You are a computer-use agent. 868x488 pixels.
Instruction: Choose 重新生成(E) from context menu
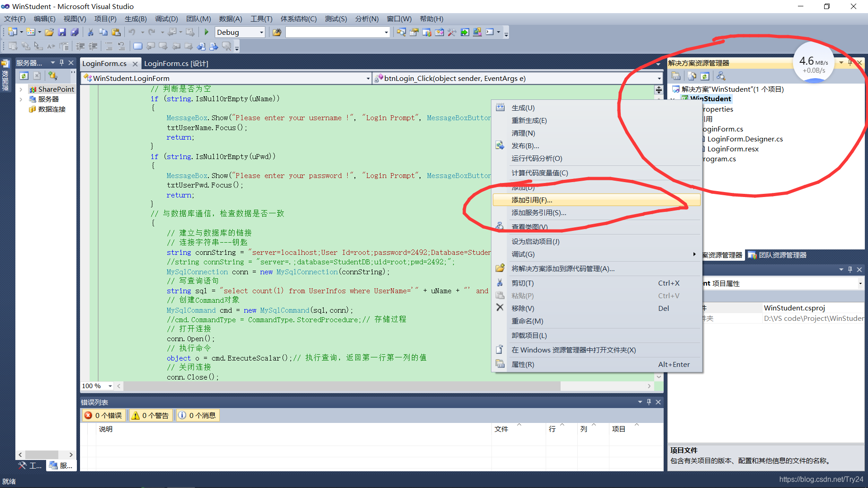click(596, 121)
